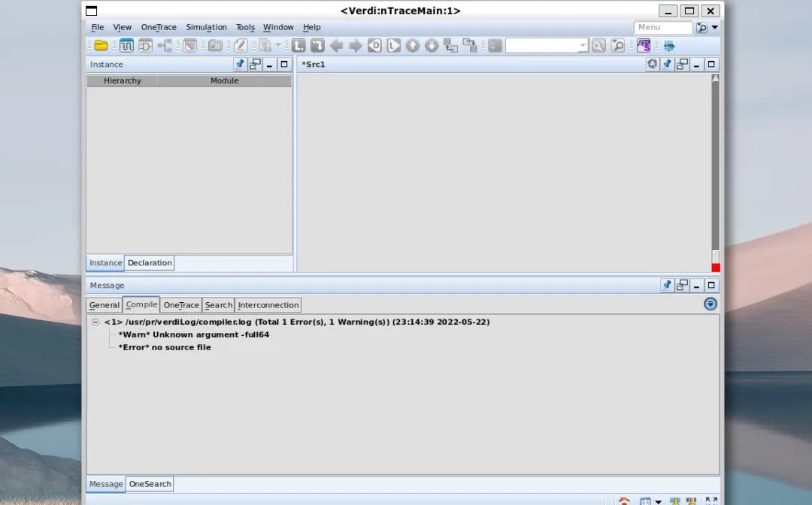Open the message filter options dropdown

pos(710,304)
